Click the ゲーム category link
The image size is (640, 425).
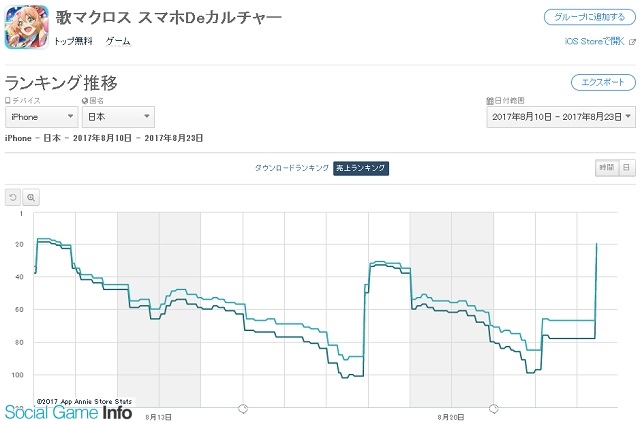click(118, 41)
